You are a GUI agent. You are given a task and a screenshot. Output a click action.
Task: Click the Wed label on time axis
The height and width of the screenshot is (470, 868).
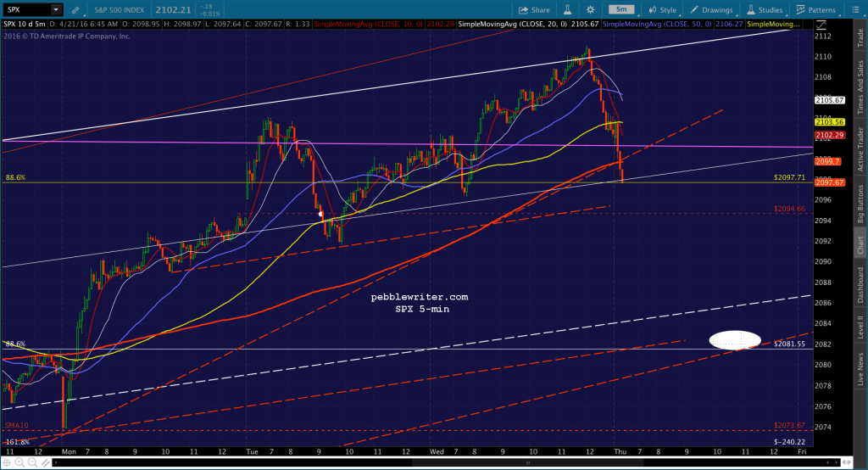(437, 451)
